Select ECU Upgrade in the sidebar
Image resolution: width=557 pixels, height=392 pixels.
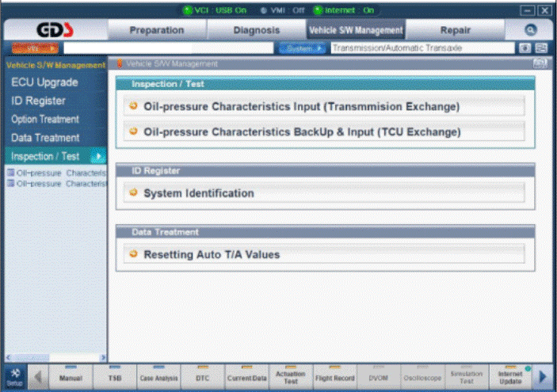[x=44, y=82]
